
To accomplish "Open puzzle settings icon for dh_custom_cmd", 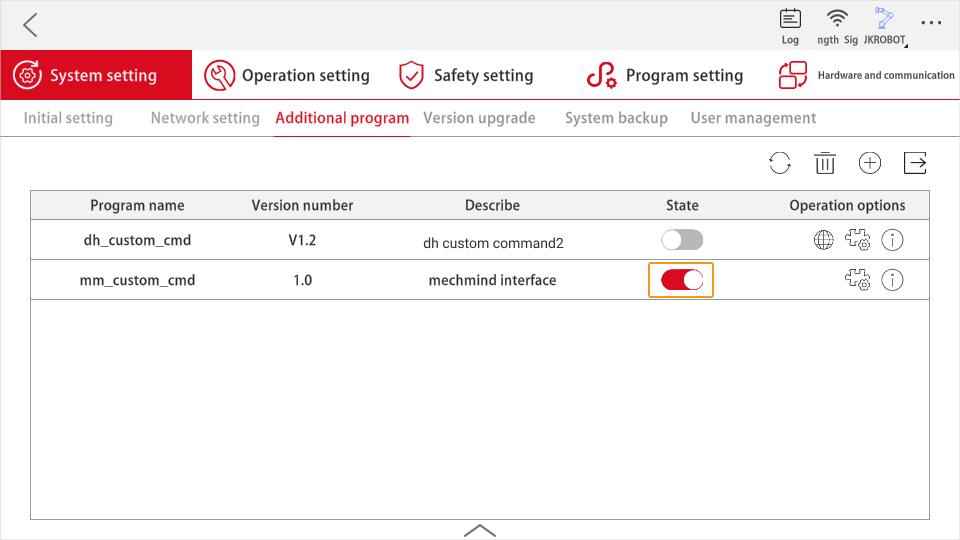I will (858, 240).
